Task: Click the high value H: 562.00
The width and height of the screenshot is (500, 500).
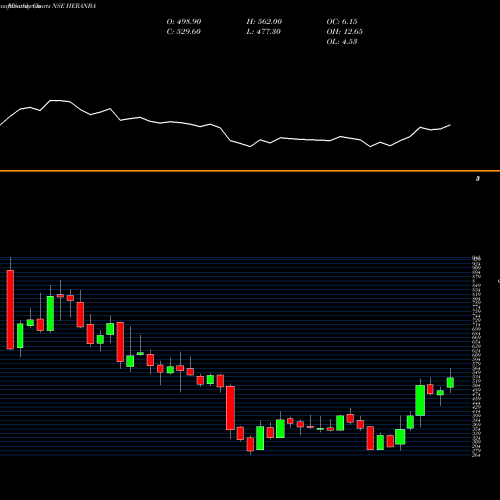Action: tap(264, 21)
